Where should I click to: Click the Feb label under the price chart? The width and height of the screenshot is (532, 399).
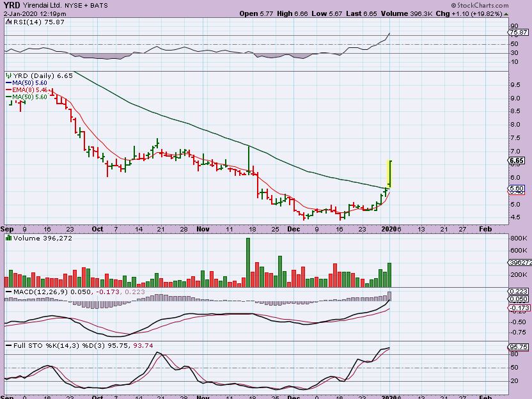pyautogui.click(x=485, y=229)
